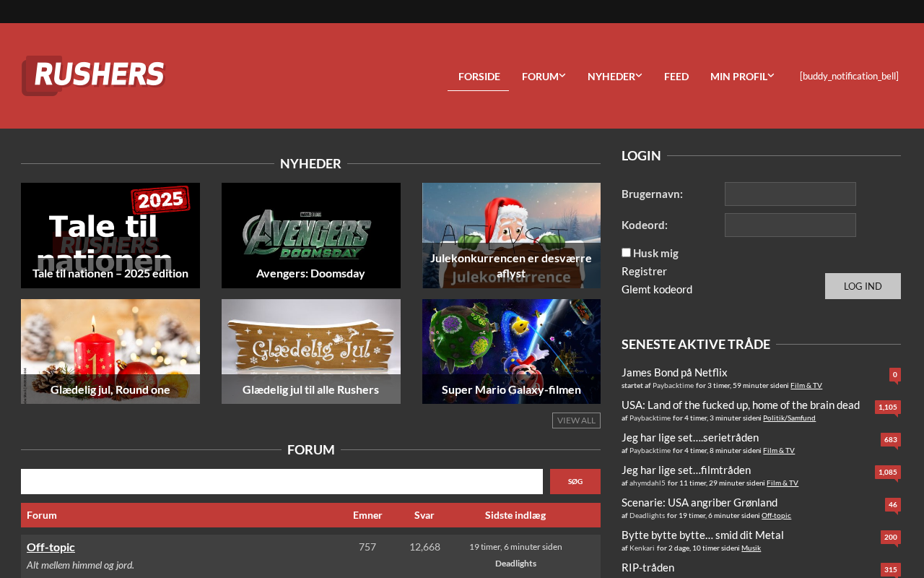Open Jeg har lige set....serietråden thread
Image resolution: width=924 pixels, height=578 pixels.
pyautogui.click(x=690, y=437)
